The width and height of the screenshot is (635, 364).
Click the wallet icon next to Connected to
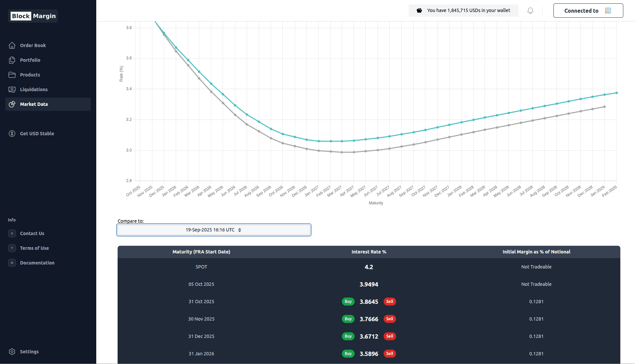click(608, 11)
